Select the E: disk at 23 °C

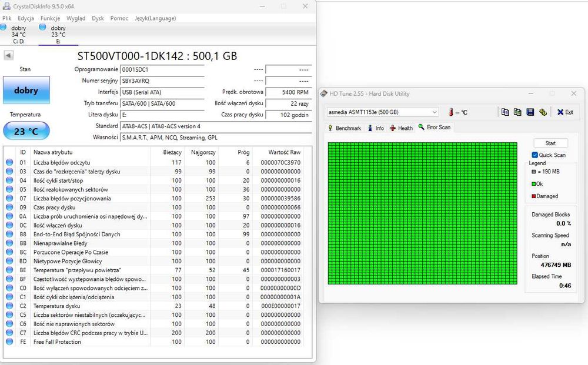point(58,35)
